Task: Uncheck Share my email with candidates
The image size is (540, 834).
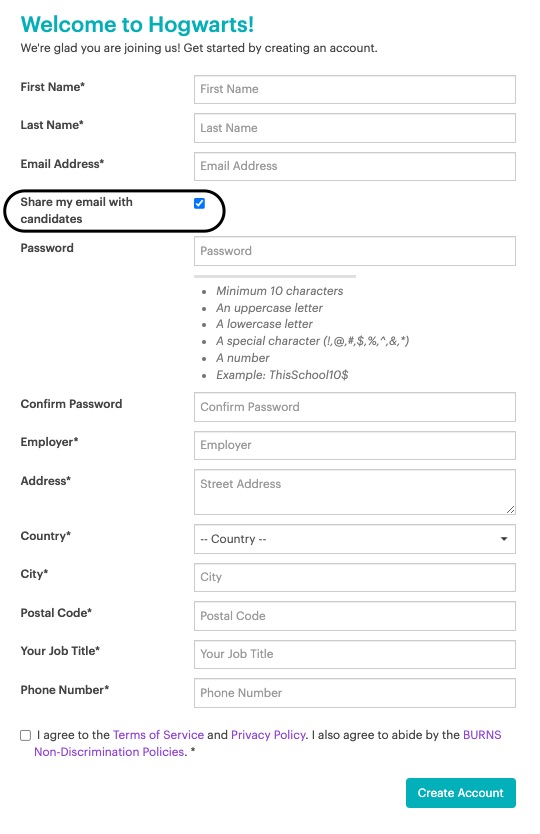Action: 200,203
